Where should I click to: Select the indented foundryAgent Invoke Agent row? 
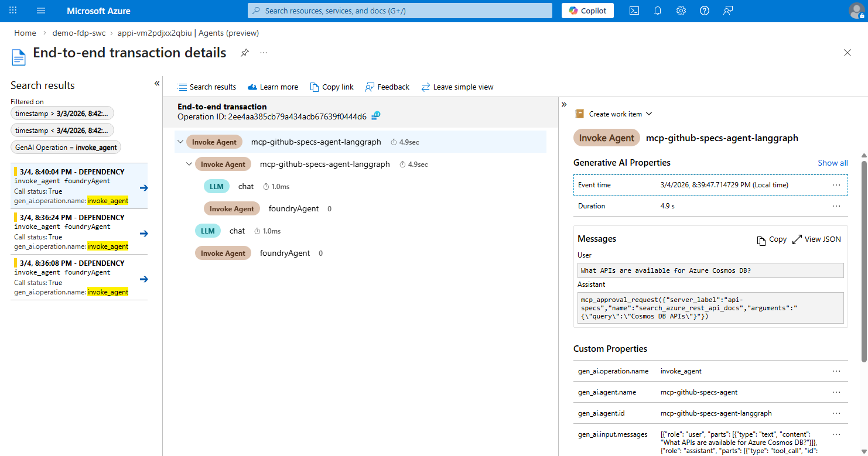point(360,208)
